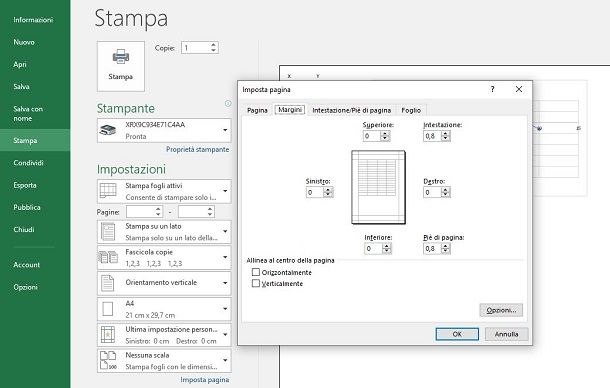Viewport: 610px width, 388px height.
Task: Click the Fascicola copie collate icon
Action: [108, 257]
